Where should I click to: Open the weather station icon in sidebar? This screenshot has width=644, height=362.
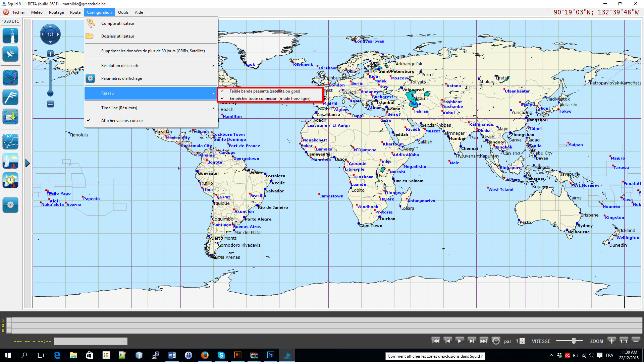10,36
